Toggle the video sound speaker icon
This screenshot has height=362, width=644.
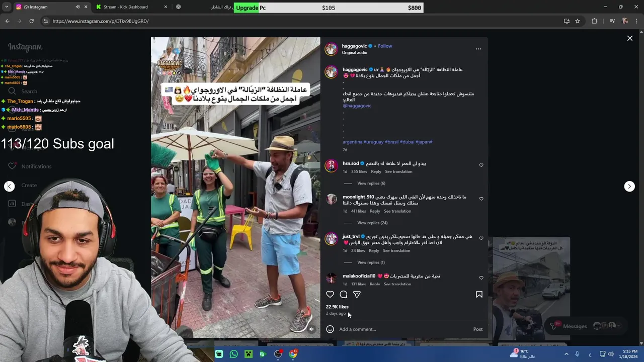point(311,329)
